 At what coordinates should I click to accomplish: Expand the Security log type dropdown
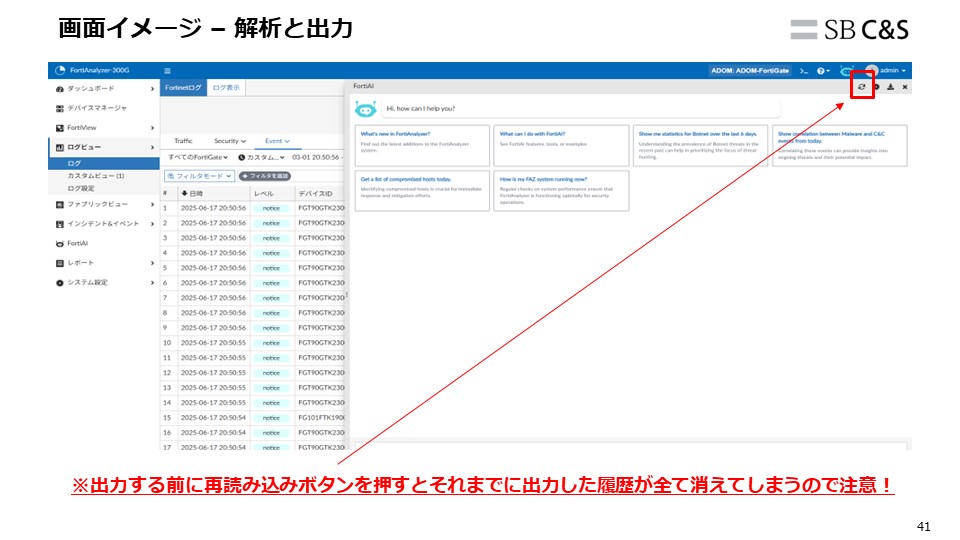229,141
